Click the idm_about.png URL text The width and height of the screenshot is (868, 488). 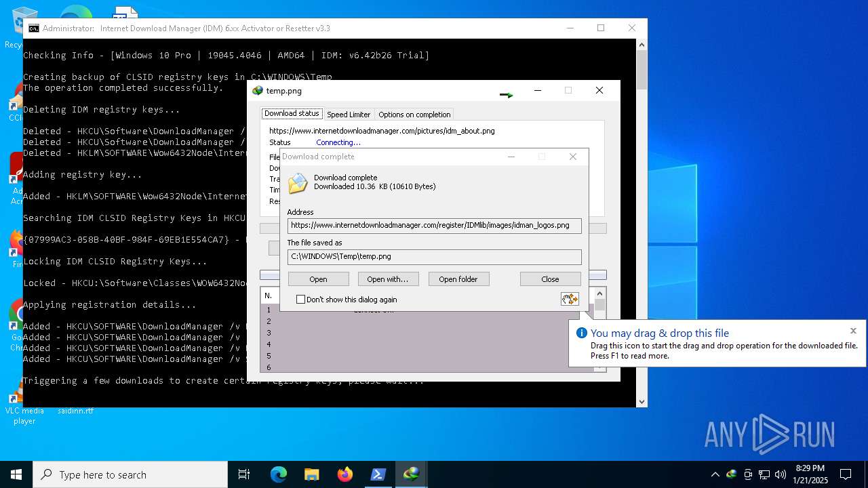[382, 131]
